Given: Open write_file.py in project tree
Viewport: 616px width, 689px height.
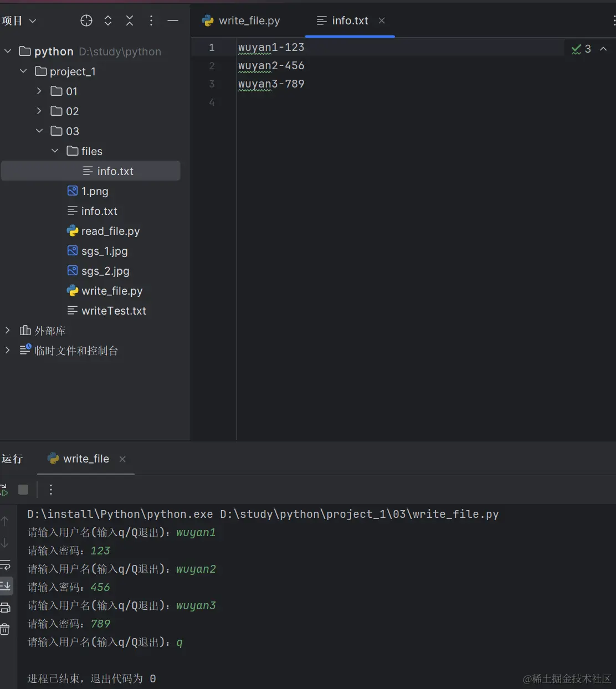Looking at the screenshot, I should coord(105,291).
